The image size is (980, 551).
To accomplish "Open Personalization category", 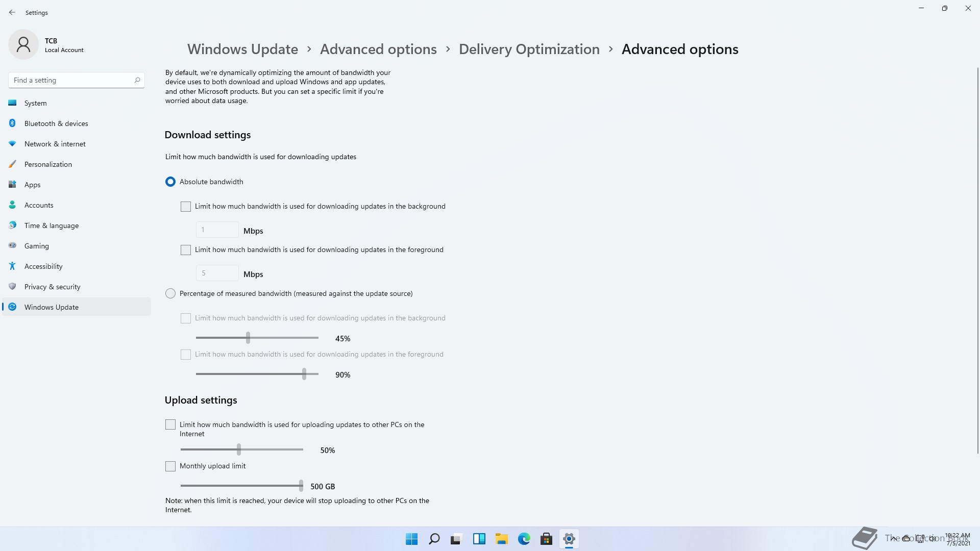I will click(x=77, y=164).
